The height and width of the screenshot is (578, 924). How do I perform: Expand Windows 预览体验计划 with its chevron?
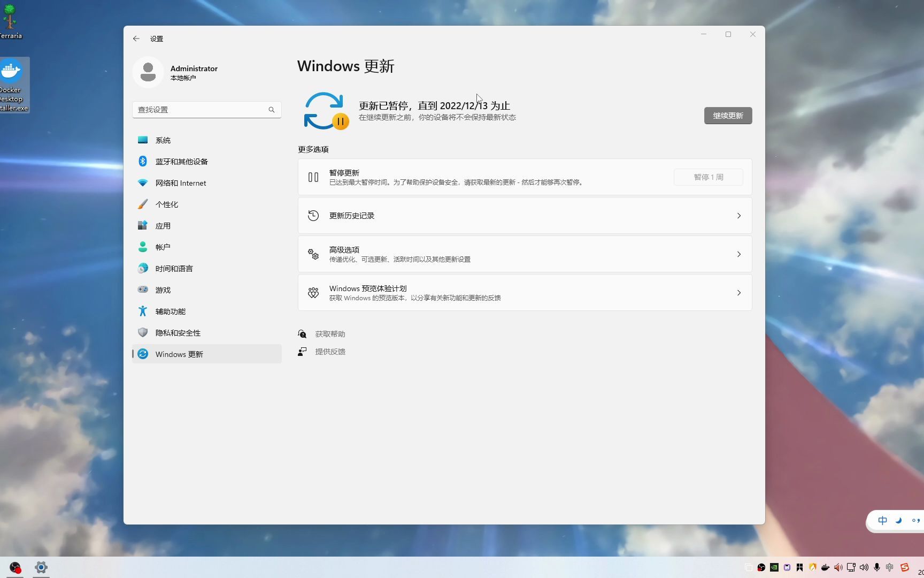pyautogui.click(x=739, y=293)
